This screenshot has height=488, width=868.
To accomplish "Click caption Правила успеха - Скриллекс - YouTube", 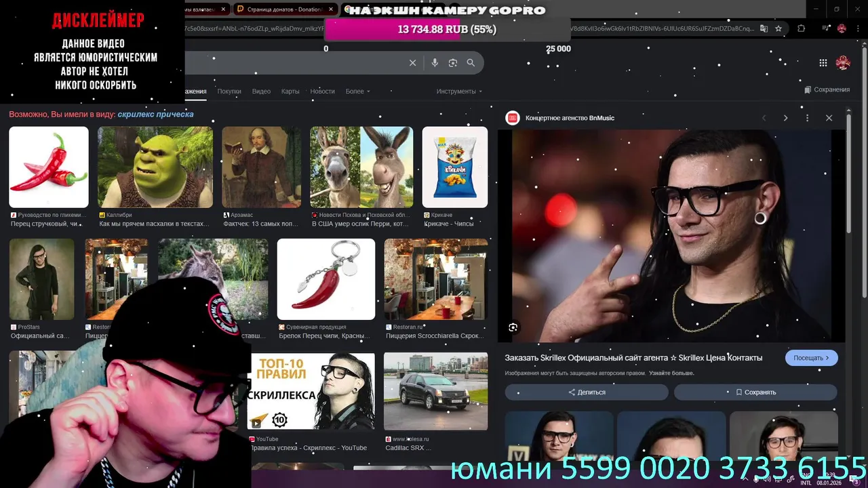I will pos(309,448).
